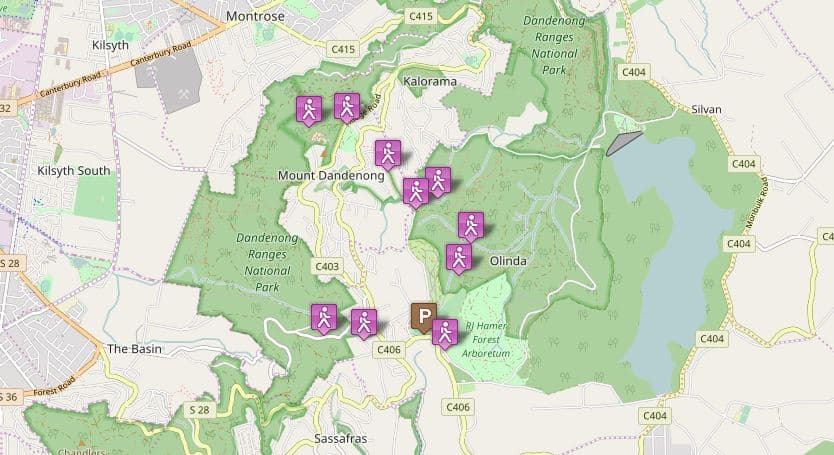The image size is (834, 455).
Task: Click left marker of overlapping hiking pair
Action: 416,193
